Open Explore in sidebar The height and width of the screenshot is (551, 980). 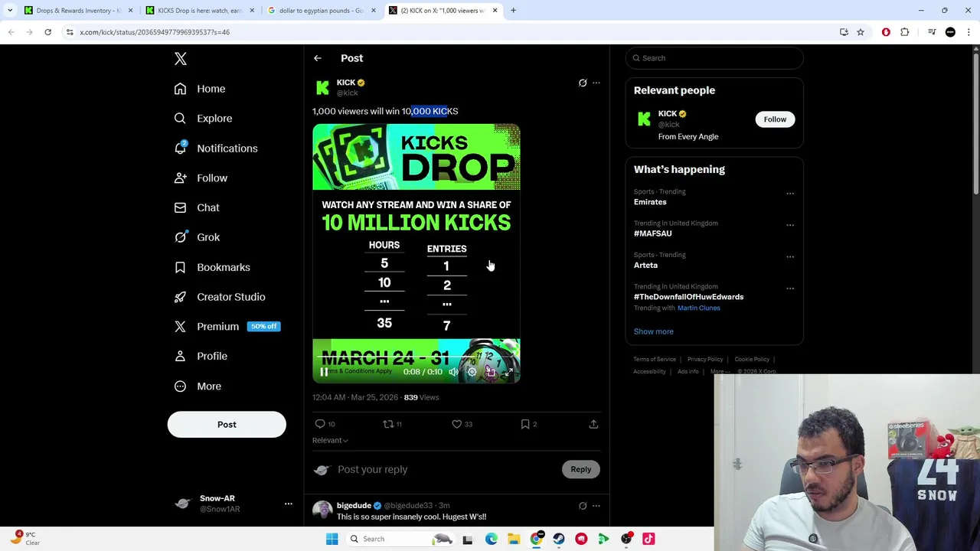tap(203, 119)
